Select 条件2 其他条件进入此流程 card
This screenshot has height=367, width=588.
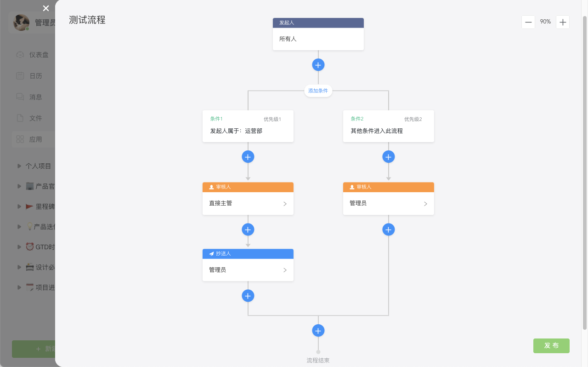pos(389,126)
